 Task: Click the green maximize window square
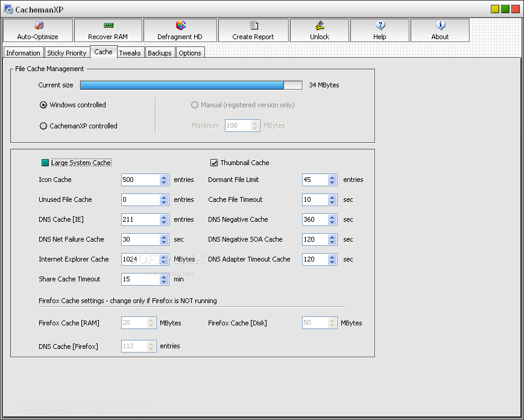(505, 9)
